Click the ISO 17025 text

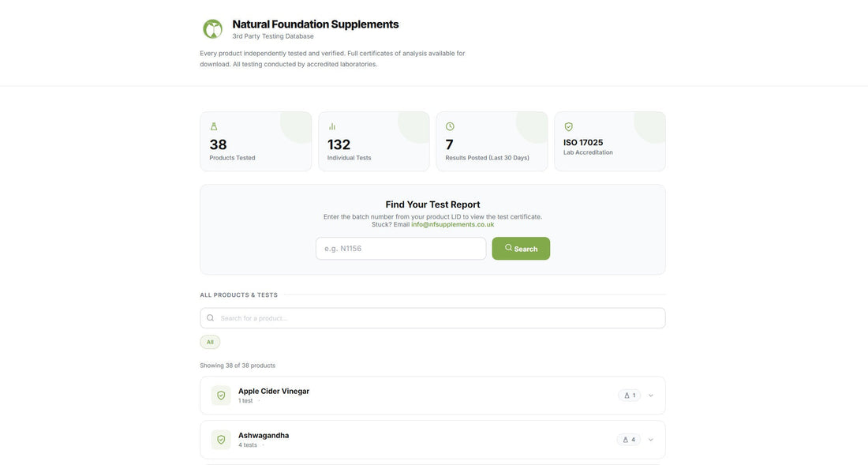(x=583, y=142)
